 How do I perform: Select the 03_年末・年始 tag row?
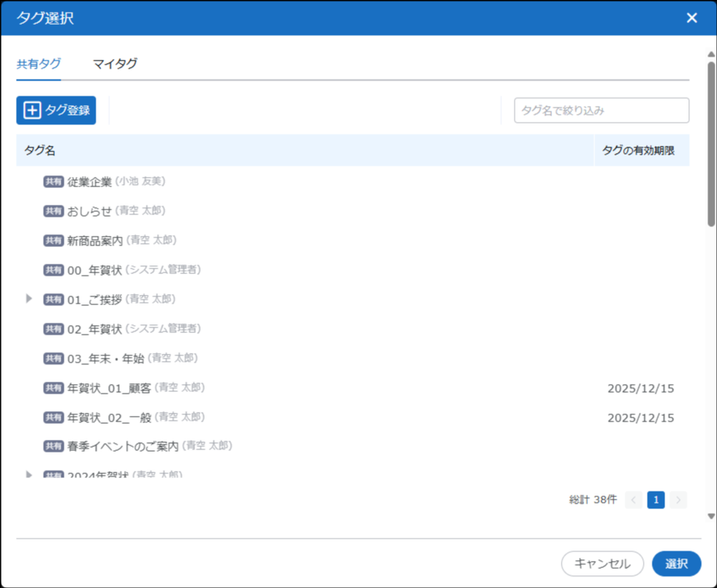[x=106, y=359]
